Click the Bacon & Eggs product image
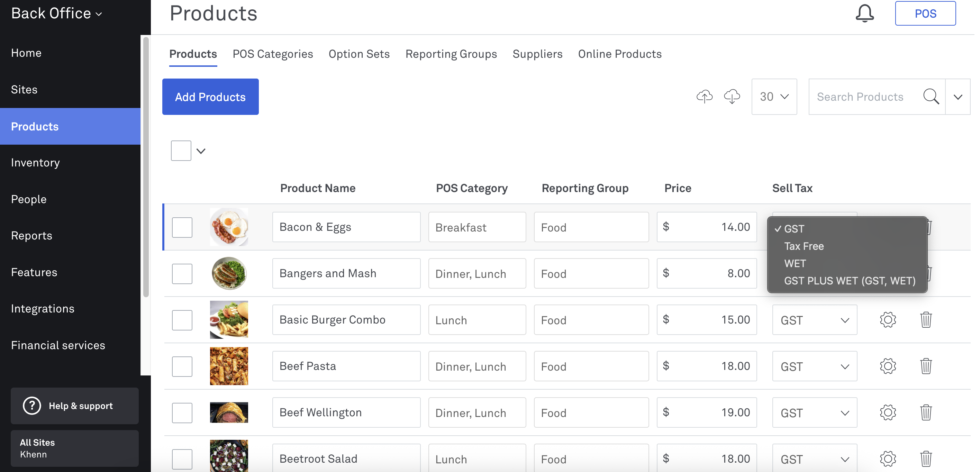Image resolution: width=980 pixels, height=472 pixels. pyautogui.click(x=229, y=227)
